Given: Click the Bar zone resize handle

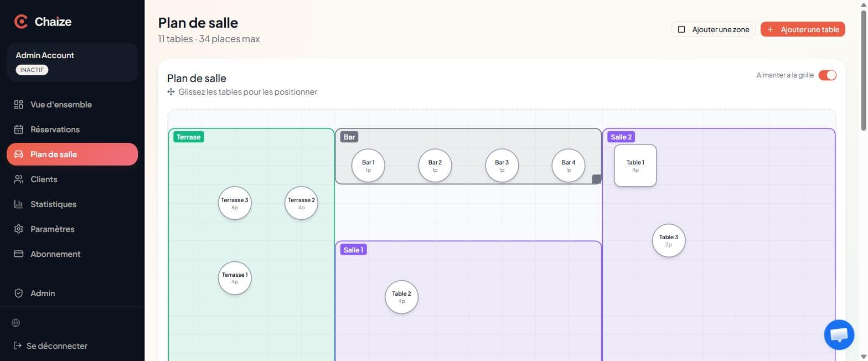Looking at the screenshot, I should (x=596, y=179).
